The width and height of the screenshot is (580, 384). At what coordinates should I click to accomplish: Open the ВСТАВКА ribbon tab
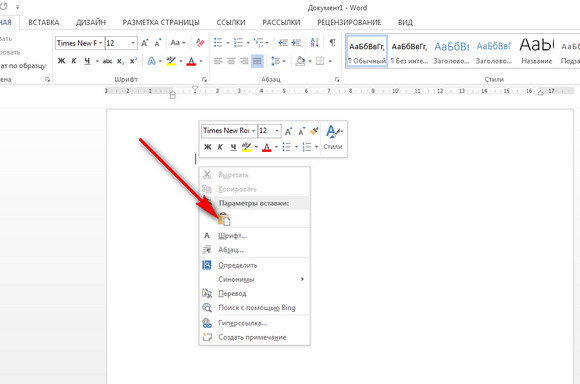point(44,23)
